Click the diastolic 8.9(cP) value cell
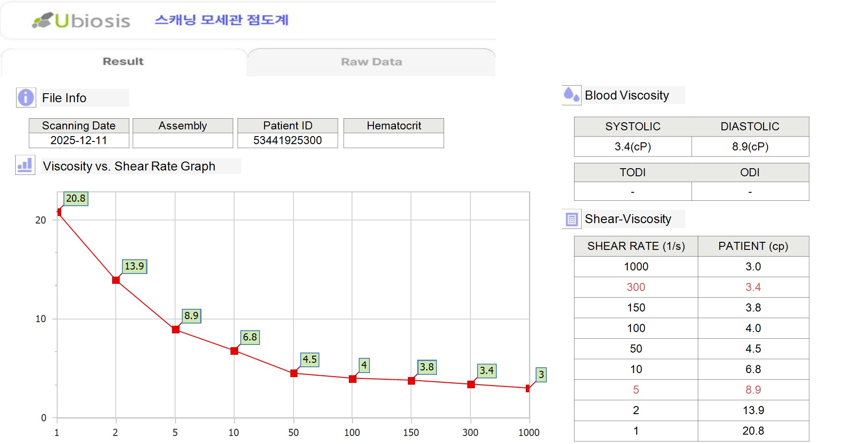 750,147
